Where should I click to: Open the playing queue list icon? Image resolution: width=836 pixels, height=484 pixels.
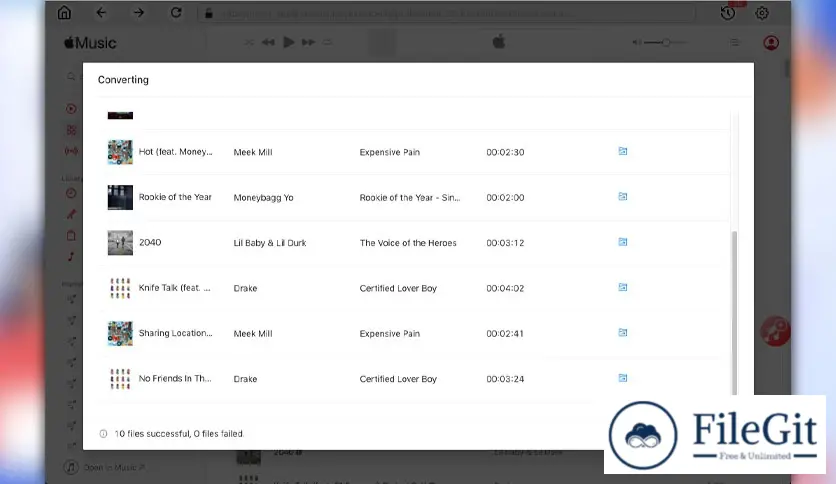735,42
